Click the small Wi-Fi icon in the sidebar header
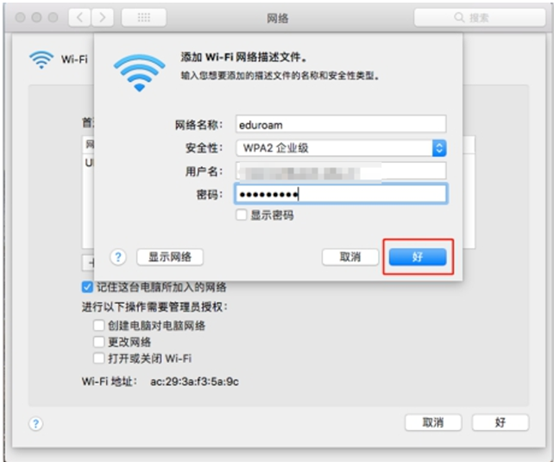This screenshot has height=462, width=554. pyautogui.click(x=41, y=59)
